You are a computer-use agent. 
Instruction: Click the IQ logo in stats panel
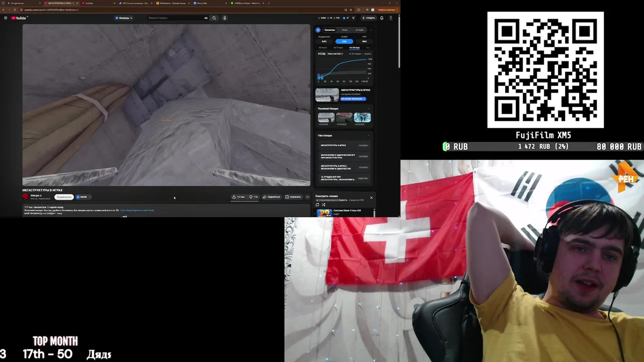[x=318, y=30]
